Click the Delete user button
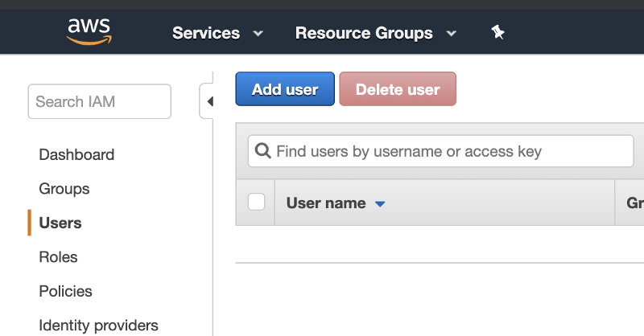Image resolution: width=644 pixels, height=336 pixels. (398, 89)
